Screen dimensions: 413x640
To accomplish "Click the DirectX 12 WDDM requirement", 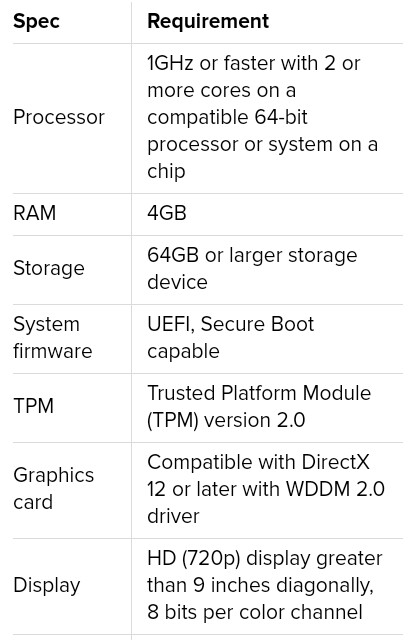I will pos(266,489).
